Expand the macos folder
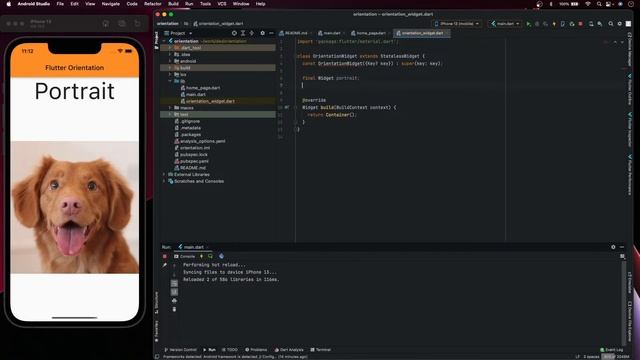The image size is (640, 360). [x=170, y=108]
